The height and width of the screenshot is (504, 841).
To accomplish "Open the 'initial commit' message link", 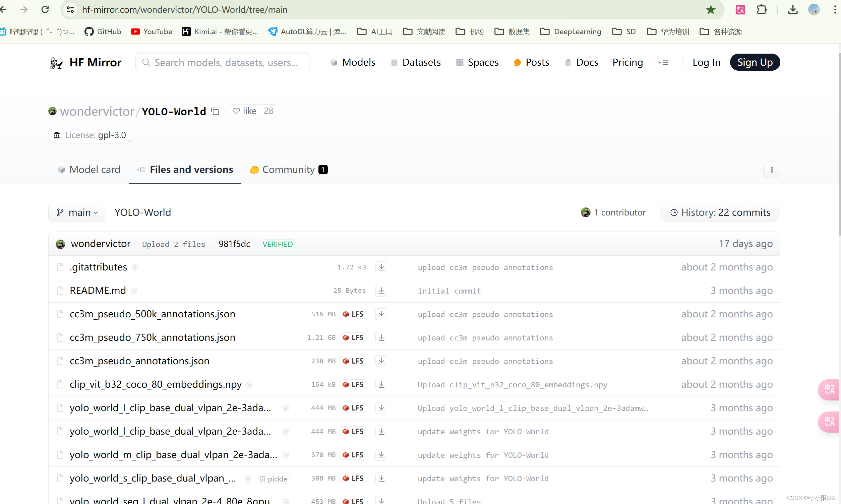I will coord(449,291).
